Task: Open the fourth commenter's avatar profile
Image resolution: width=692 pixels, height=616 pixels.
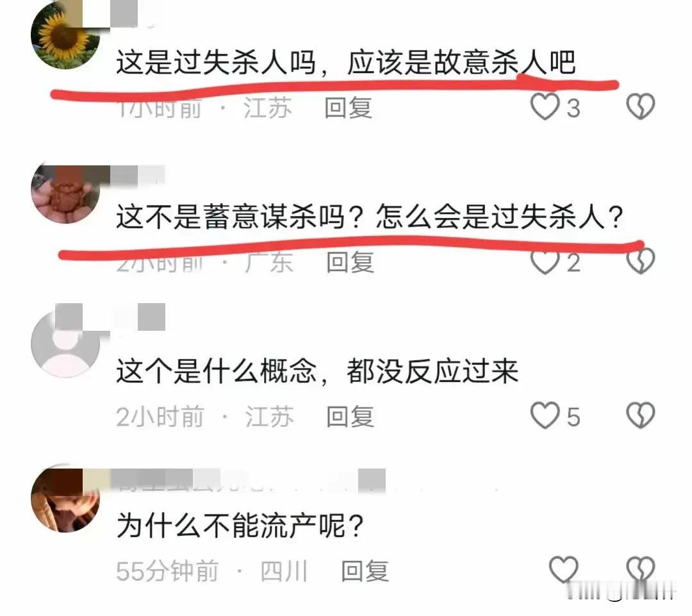Action: click(65, 497)
